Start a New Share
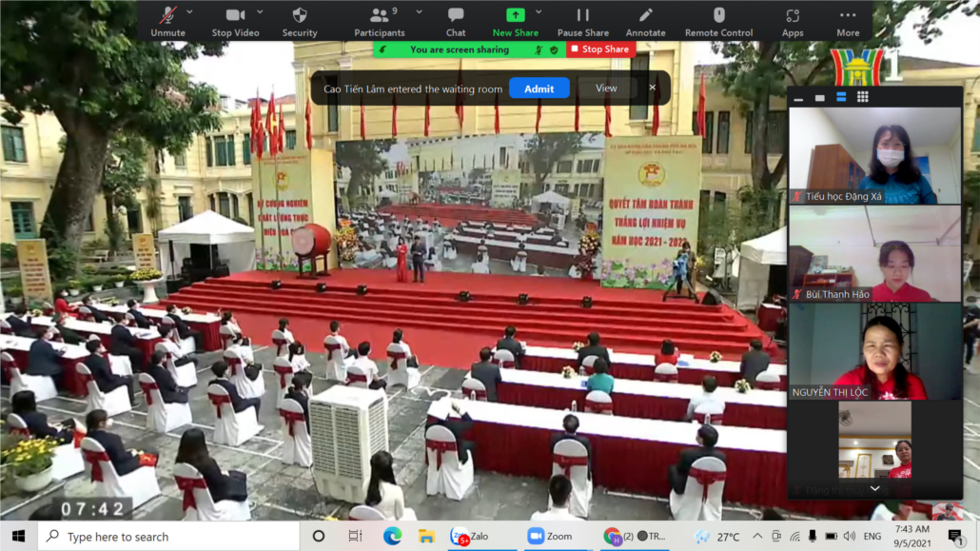 pyautogui.click(x=515, y=21)
